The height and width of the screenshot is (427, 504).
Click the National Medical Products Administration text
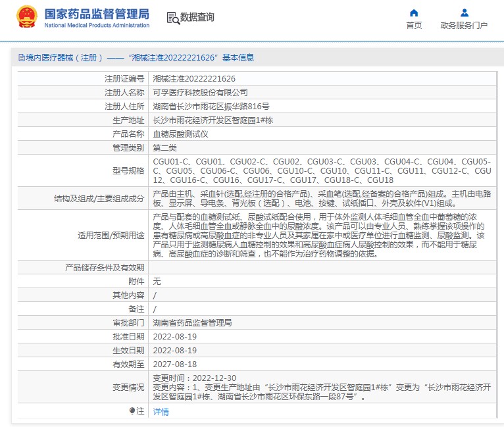coord(97,25)
